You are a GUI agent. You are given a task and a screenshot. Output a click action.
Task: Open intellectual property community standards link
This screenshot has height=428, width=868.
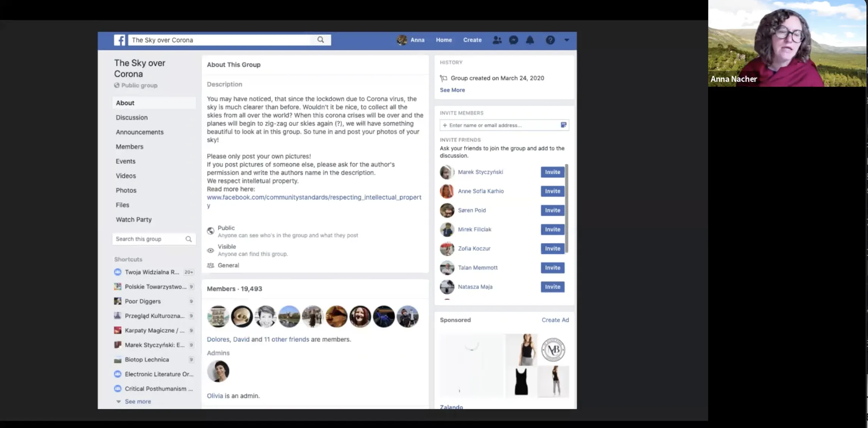pyautogui.click(x=314, y=197)
